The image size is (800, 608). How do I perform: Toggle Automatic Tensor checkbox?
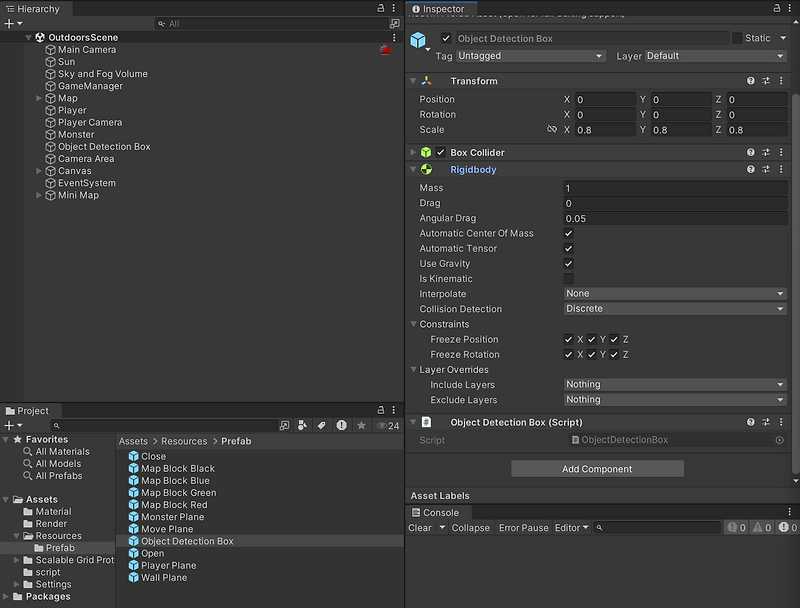point(568,248)
